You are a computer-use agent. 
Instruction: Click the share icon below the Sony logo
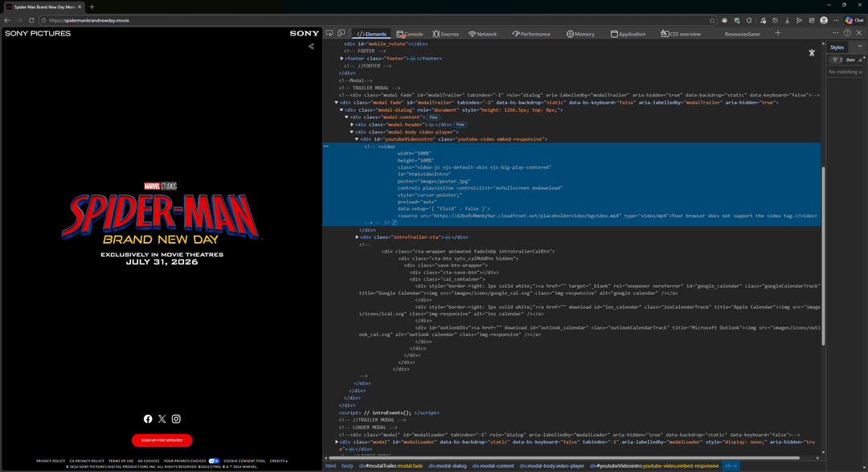[x=311, y=47]
